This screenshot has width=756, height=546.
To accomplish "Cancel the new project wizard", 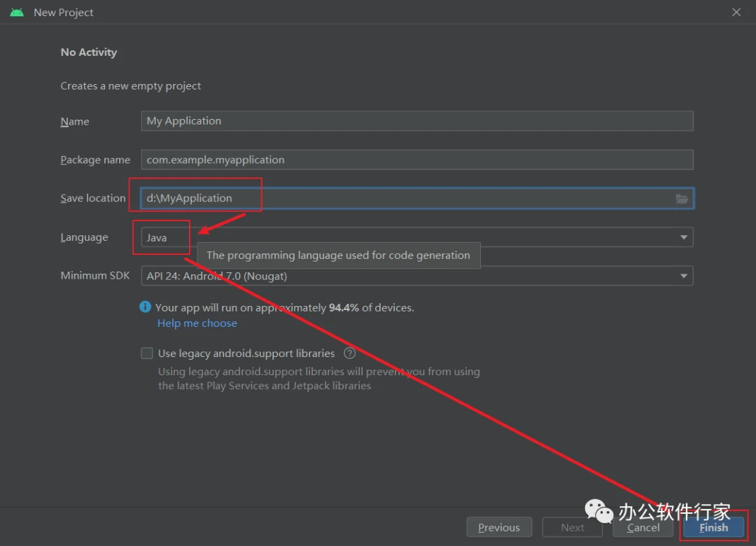I will (643, 528).
